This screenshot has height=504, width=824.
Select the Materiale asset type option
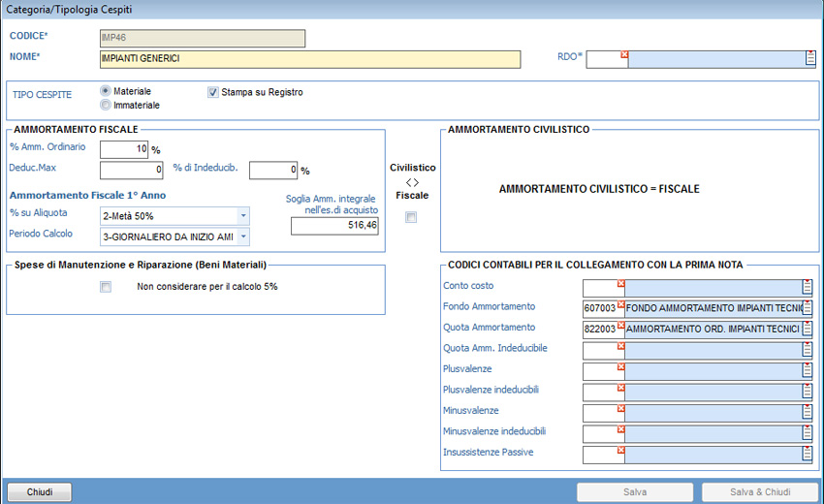106,91
